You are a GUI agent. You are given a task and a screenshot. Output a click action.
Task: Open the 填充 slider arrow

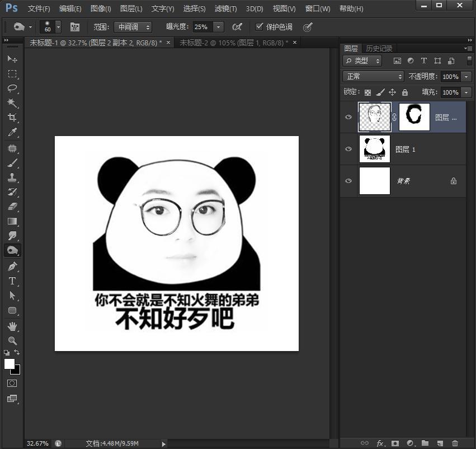466,92
